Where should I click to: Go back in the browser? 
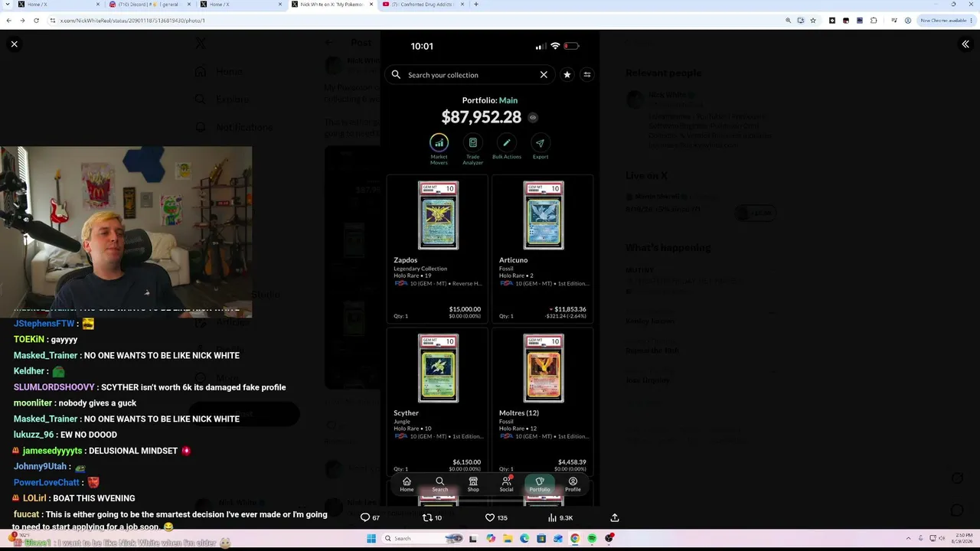click(8, 21)
